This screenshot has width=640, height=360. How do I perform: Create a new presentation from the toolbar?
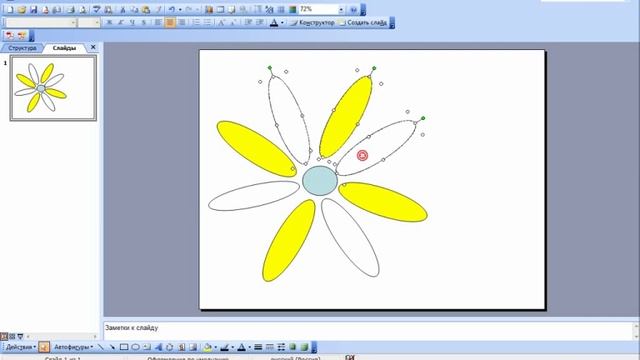coord(10,9)
